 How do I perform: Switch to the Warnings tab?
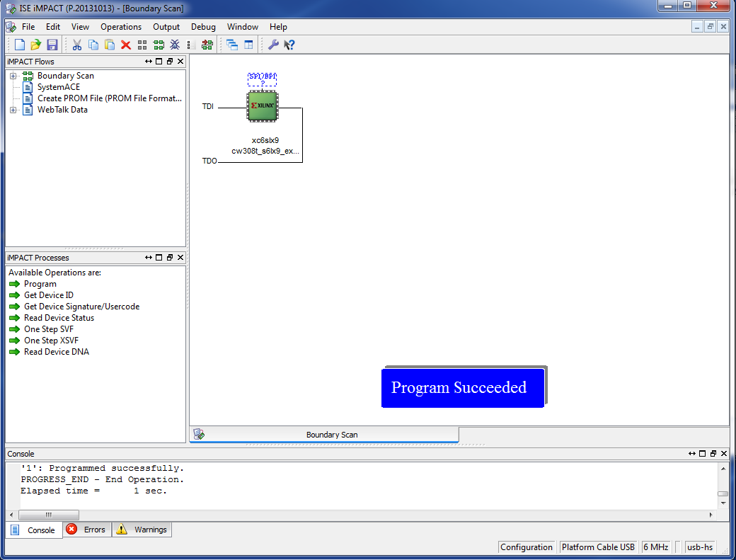142,530
